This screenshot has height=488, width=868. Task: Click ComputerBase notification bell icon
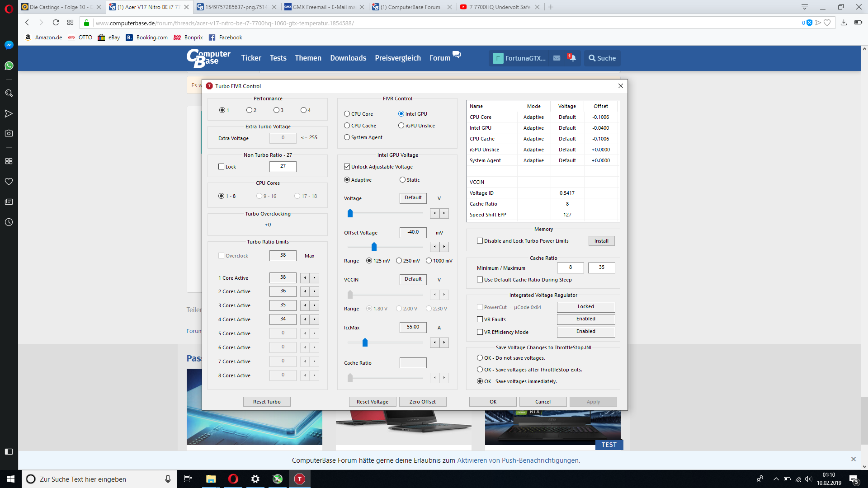point(572,58)
